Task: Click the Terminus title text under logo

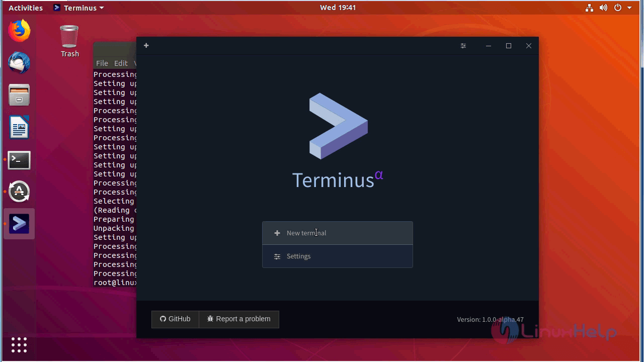Action: (x=338, y=179)
